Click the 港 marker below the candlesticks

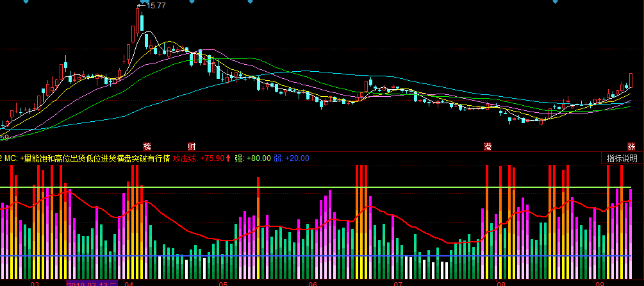[488, 146]
